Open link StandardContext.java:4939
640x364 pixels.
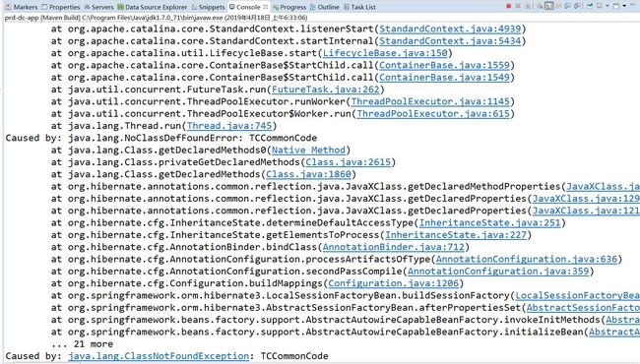(450, 29)
